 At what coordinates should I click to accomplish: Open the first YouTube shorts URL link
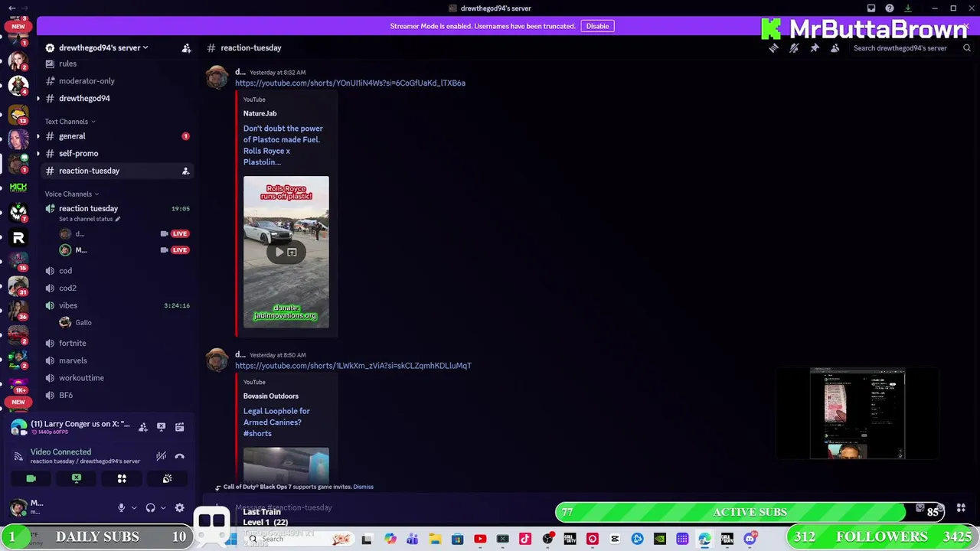pyautogui.click(x=350, y=83)
